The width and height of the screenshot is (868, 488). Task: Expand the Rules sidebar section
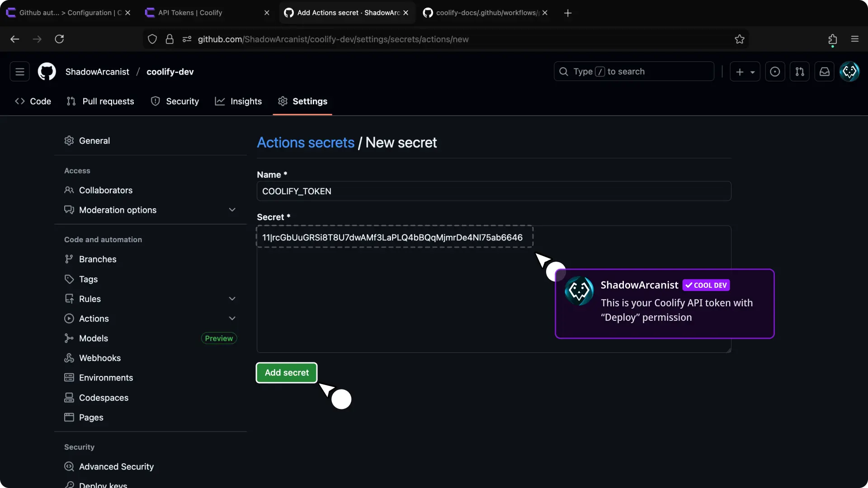point(232,299)
